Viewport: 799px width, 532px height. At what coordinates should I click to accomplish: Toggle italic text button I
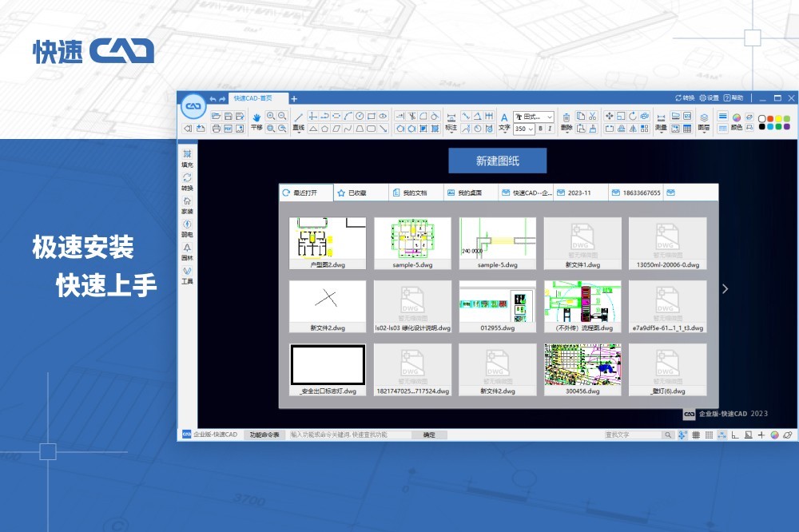550,129
